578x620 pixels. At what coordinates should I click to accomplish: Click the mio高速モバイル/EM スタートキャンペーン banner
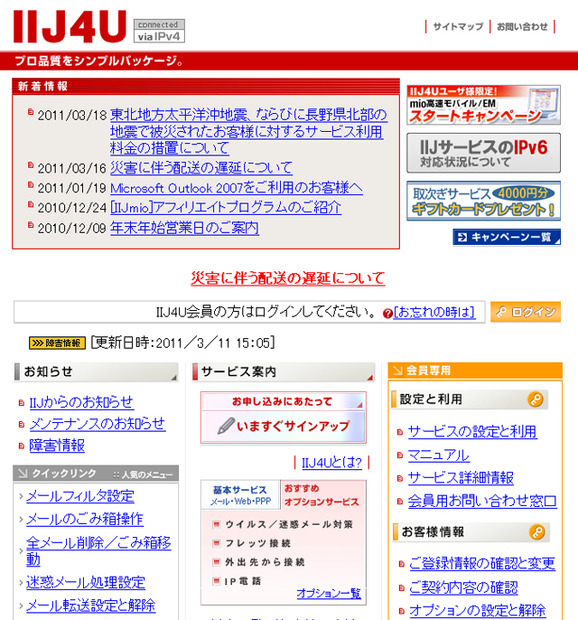pyautogui.click(x=484, y=105)
